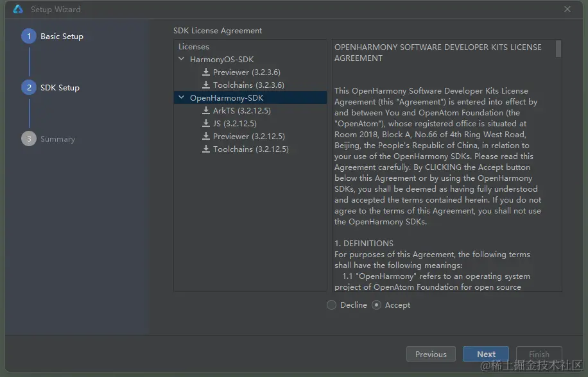
Task: Click download icon beside JS (3.2.12.5)
Action: pos(206,123)
